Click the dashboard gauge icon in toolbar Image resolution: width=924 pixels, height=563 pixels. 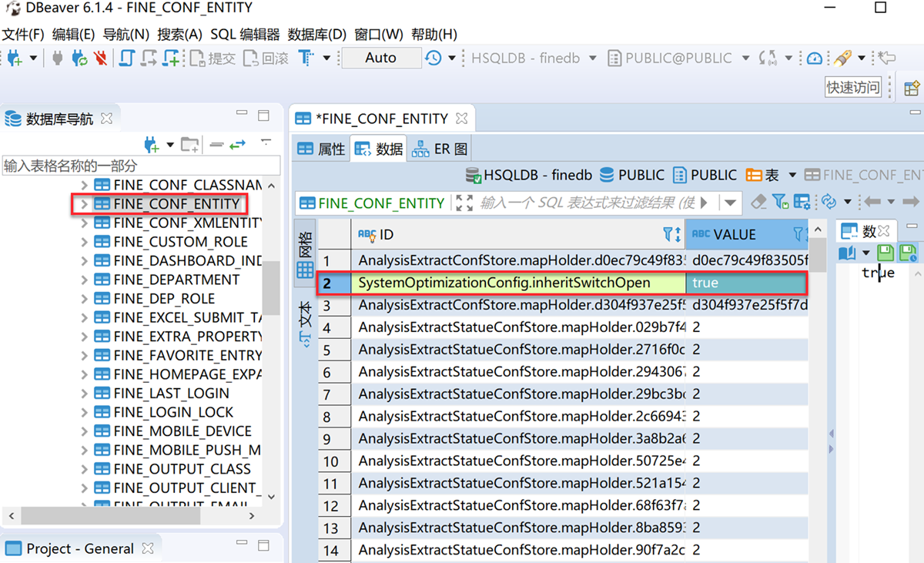[815, 58]
